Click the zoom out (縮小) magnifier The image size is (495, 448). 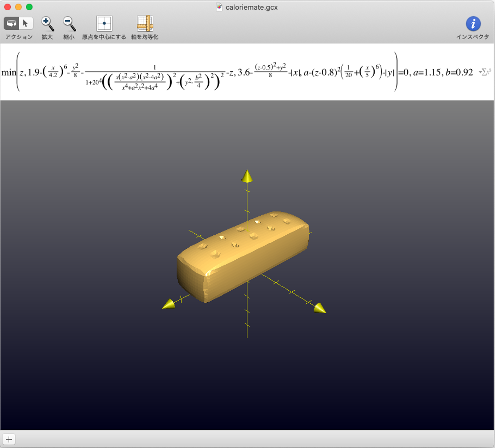coord(69,24)
